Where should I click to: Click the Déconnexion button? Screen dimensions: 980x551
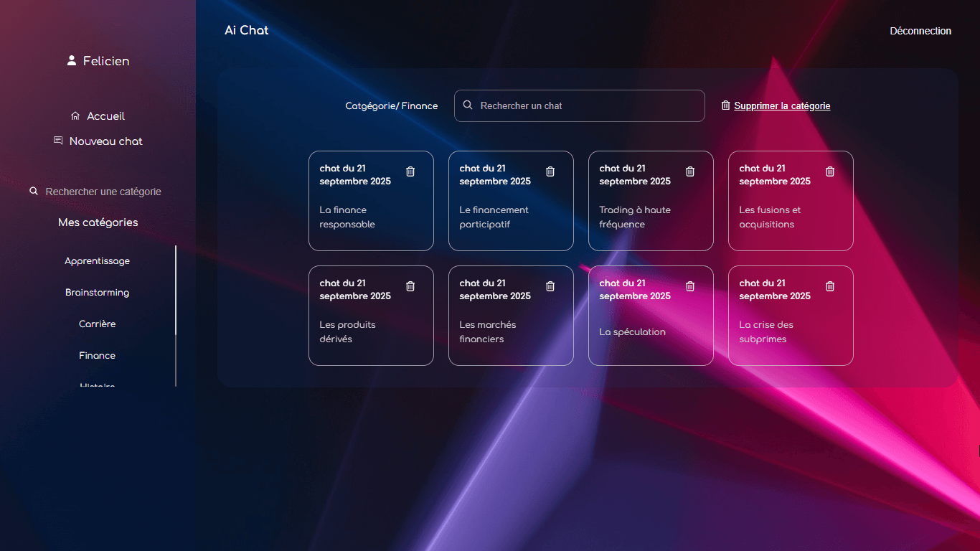(920, 31)
